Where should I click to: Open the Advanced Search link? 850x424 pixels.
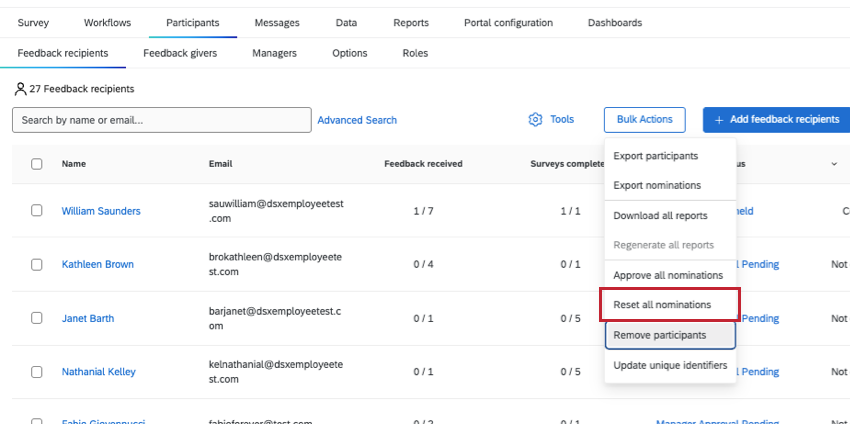357,120
